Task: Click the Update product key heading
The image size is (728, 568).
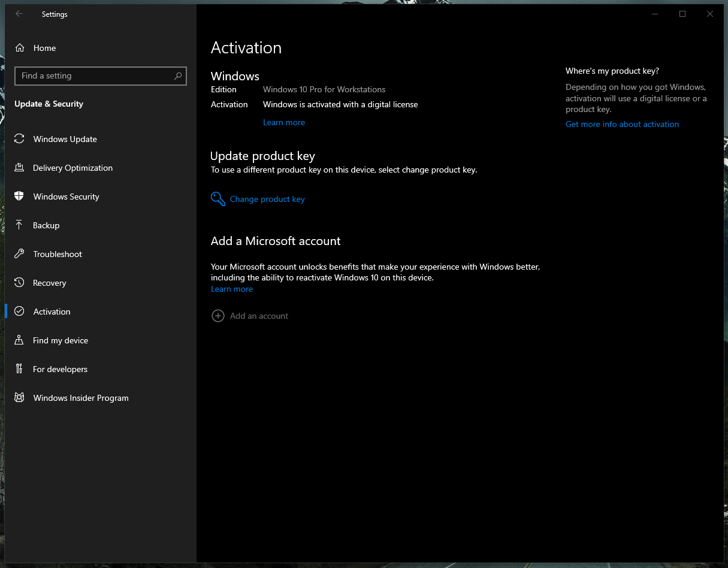Action: (262, 156)
